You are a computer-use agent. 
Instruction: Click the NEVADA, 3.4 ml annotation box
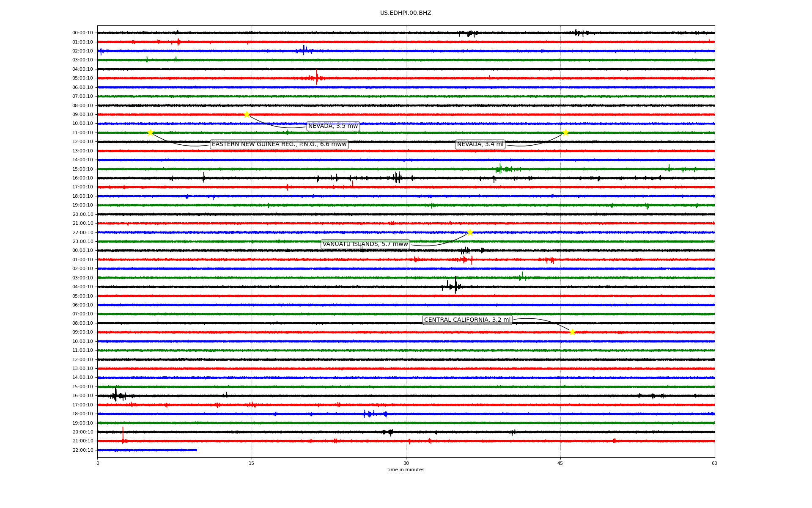(x=480, y=144)
